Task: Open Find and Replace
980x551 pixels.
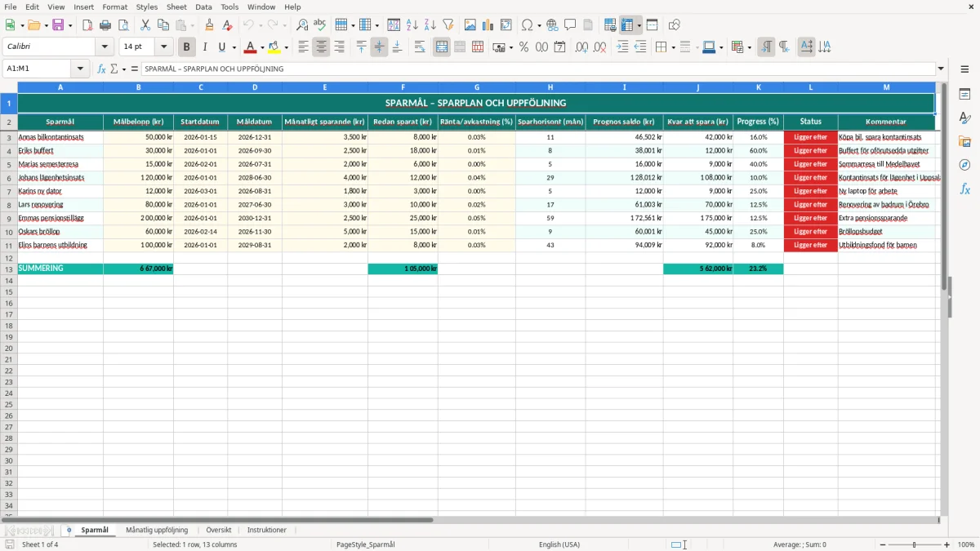Action: click(302, 25)
